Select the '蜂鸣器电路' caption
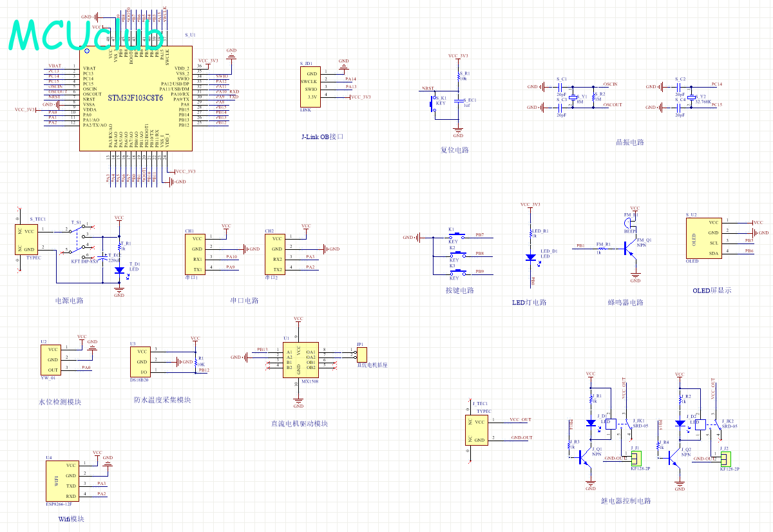Screen dimensions: 773x532 [x=625, y=302]
